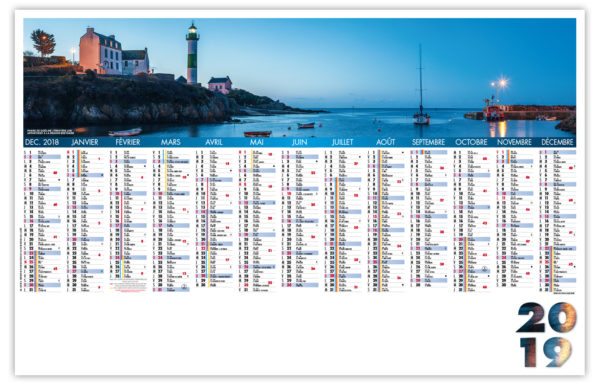The image size is (600, 385).
Task: Select the FÉVRIER month header
Action: (128, 142)
